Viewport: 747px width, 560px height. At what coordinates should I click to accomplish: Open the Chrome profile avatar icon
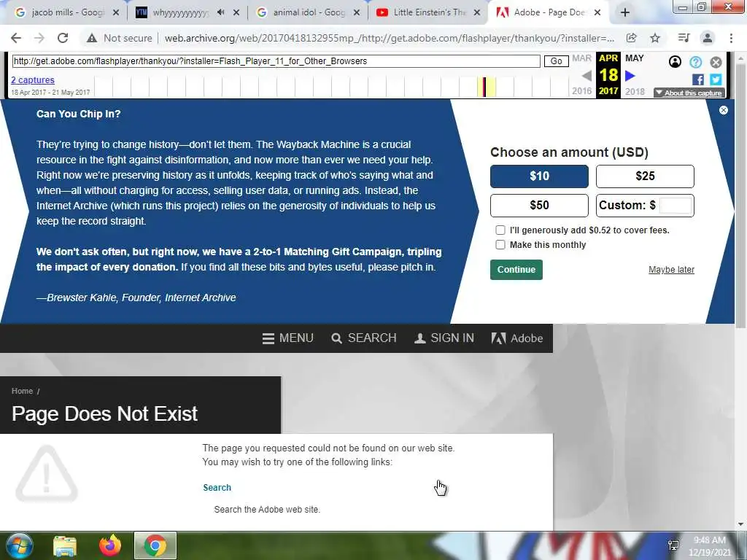(708, 38)
